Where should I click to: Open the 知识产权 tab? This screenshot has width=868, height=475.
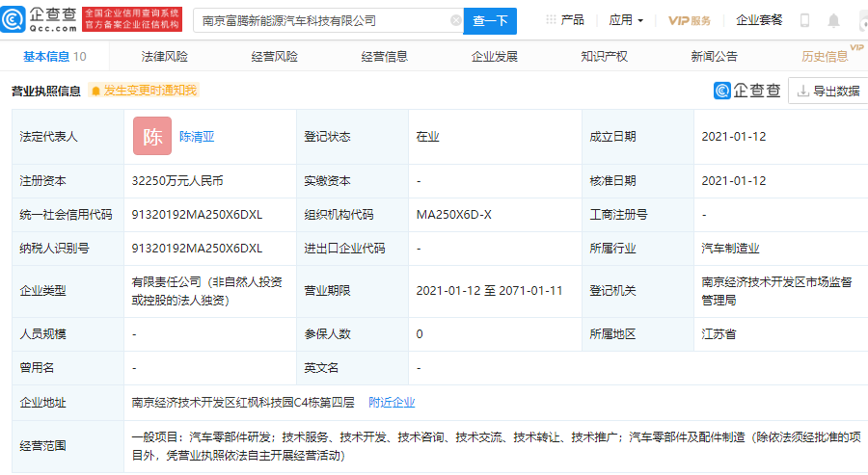click(x=605, y=57)
